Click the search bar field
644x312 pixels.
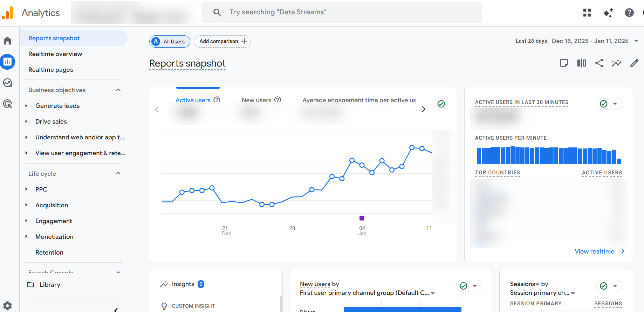point(342,13)
